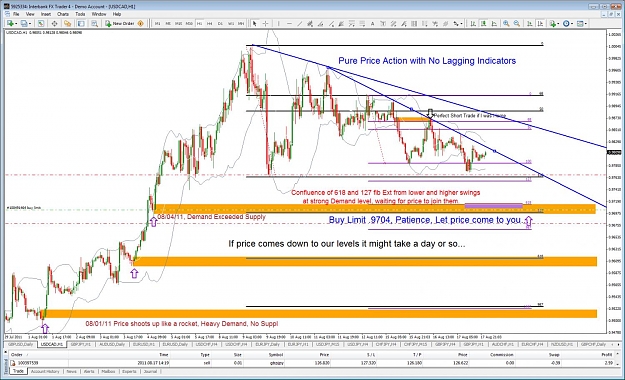This screenshot has height=380, width=625.
Task: Toggle the Navigator window icon
Action: [67, 24]
